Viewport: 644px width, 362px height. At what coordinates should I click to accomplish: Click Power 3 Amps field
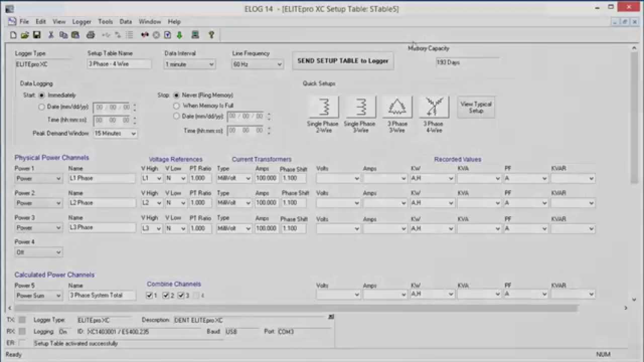point(266,228)
